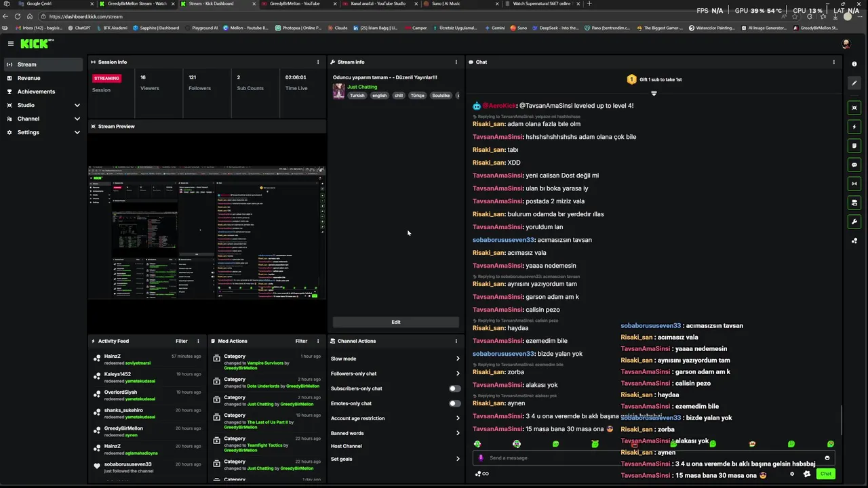Click the info icon in right sidebar
This screenshot has height=488, width=868.
pyautogui.click(x=854, y=64)
